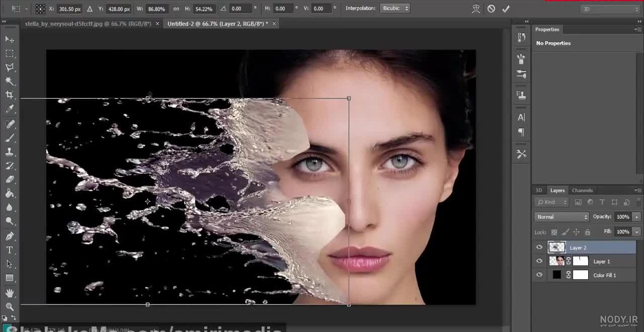The image size is (644, 332).
Task: Switch to the stella_by_nerysoul document tab
Action: tap(88, 24)
